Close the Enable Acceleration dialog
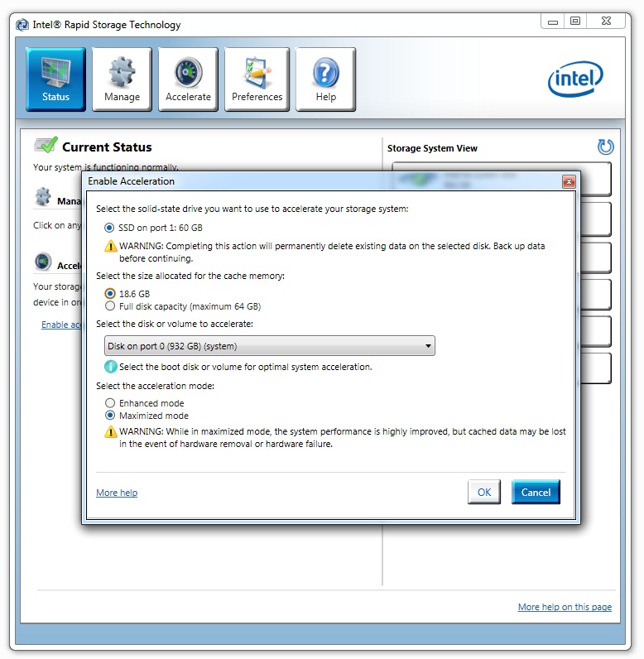644x659 pixels. click(569, 181)
